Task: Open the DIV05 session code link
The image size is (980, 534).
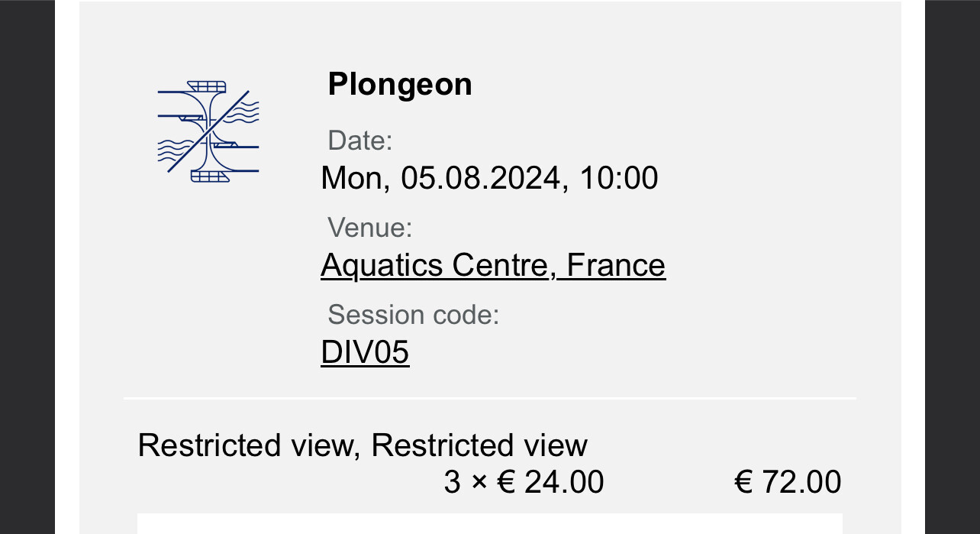Action: (365, 352)
